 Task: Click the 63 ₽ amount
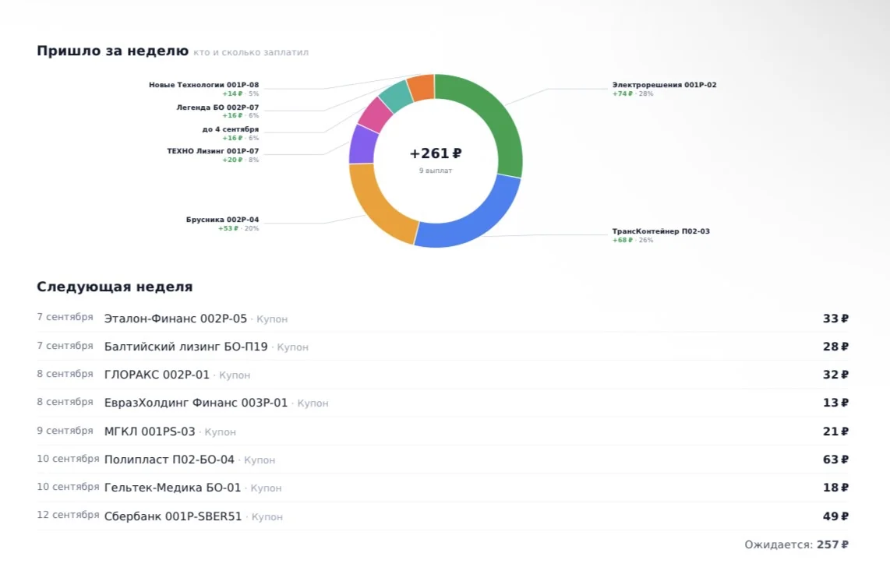point(835,459)
